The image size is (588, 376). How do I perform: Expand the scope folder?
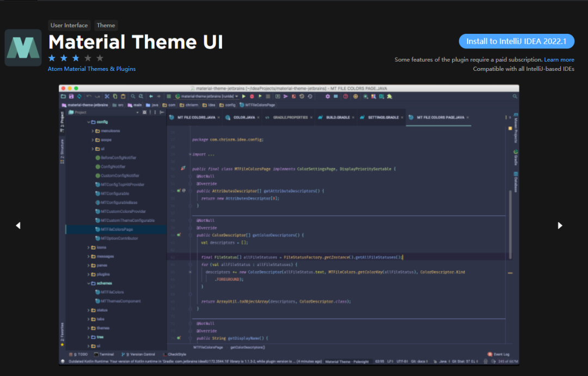tap(93, 140)
